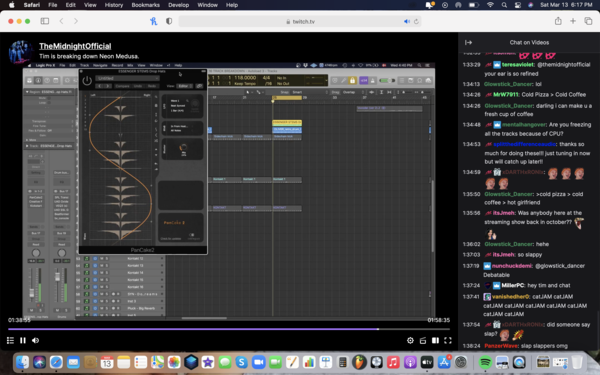Viewport: 600px width, 375px height.
Task: Collapse the Chat on Videos panel
Action: [x=468, y=42]
